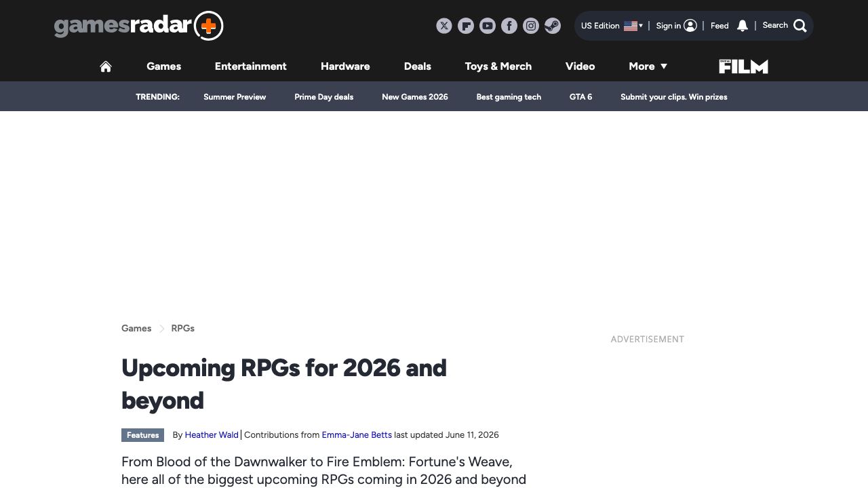The width and height of the screenshot is (868, 488).
Task: Click the 'last updated June 11, 2026' text
Action: coord(446,435)
